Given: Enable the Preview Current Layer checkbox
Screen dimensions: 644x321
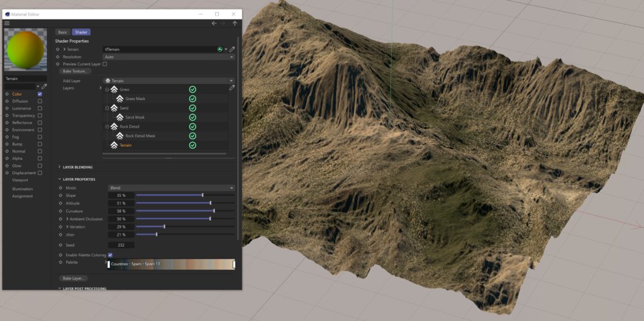Looking at the screenshot, I should tap(105, 64).
